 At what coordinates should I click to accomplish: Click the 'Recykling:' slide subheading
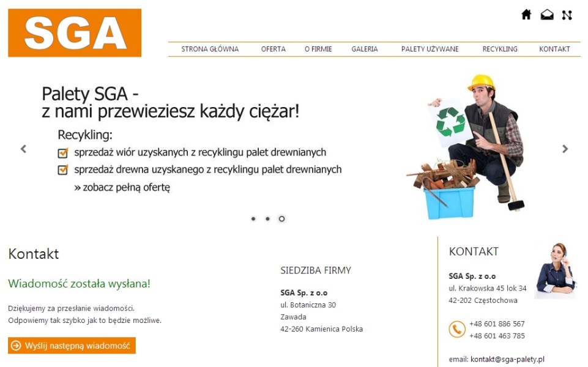pyautogui.click(x=85, y=135)
